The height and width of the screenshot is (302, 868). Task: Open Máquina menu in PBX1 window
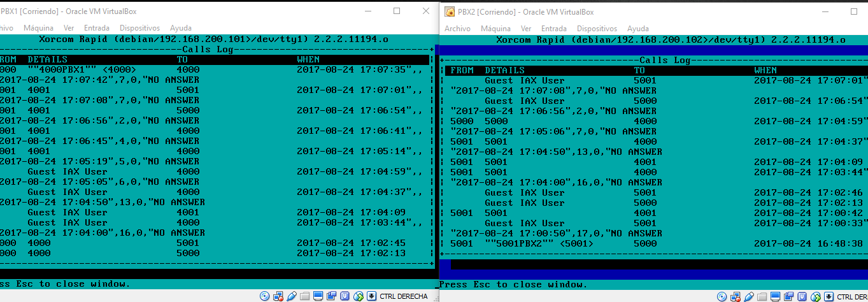pyautogui.click(x=38, y=28)
